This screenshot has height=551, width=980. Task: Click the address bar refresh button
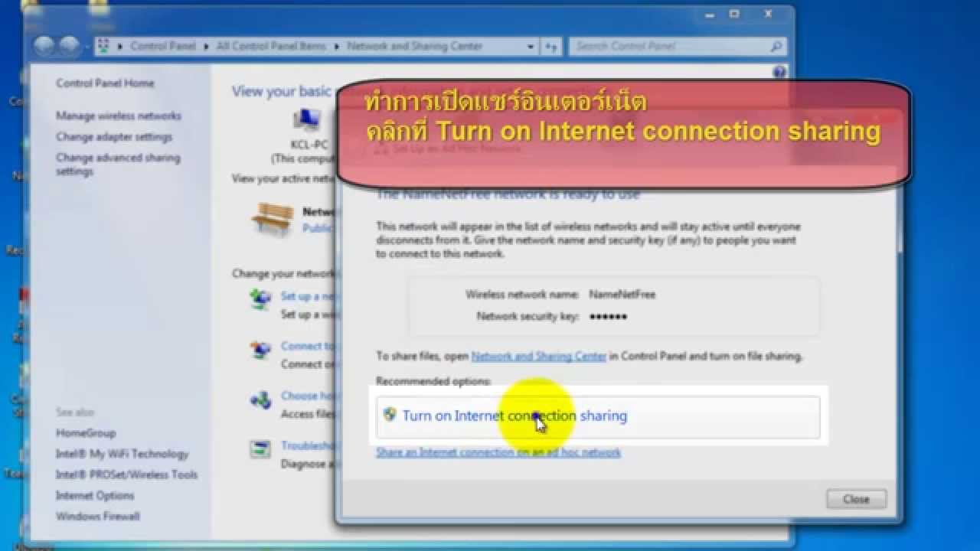pyautogui.click(x=551, y=47)
